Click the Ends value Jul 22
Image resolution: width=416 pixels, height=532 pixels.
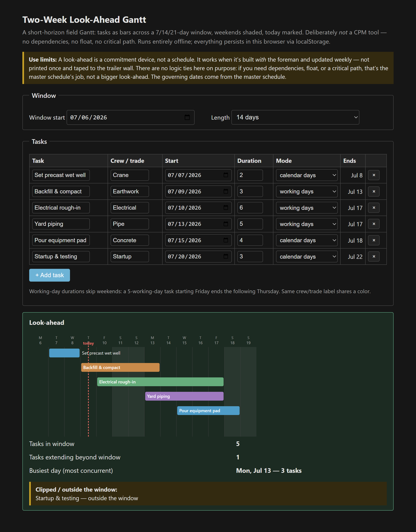355,257
